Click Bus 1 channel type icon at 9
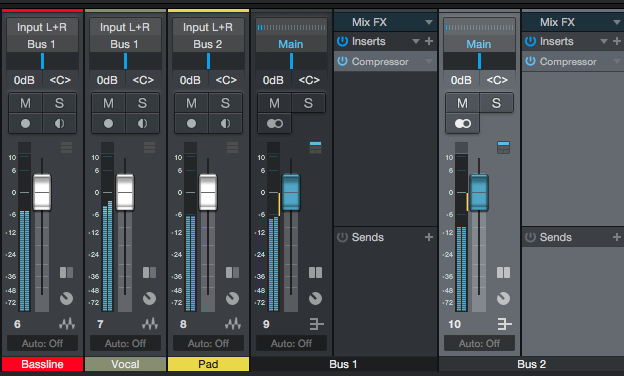Screen dimensions: 624x376 [316, 324]
